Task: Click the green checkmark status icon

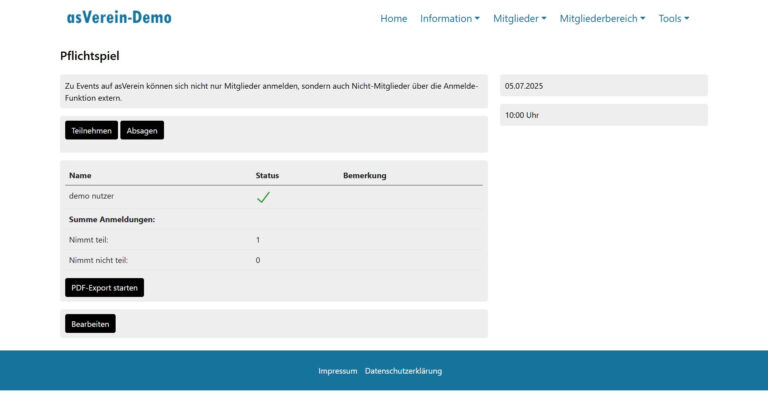Action: pos(263,197)
